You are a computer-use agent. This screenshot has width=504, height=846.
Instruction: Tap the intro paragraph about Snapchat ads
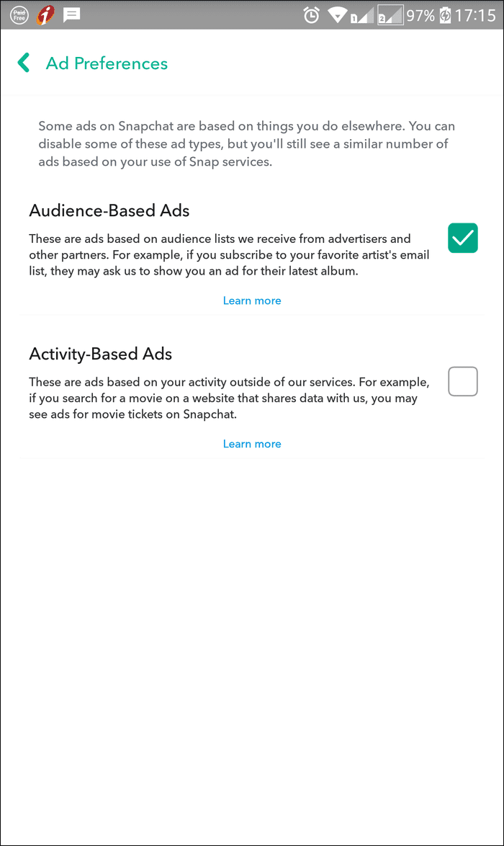pos(246,144)
